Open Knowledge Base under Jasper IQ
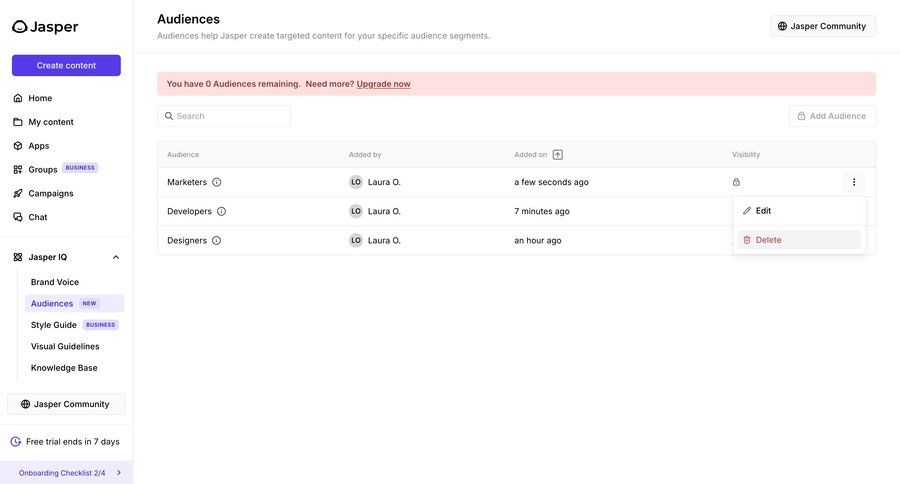The image size is (900, 484). [64, 368]
